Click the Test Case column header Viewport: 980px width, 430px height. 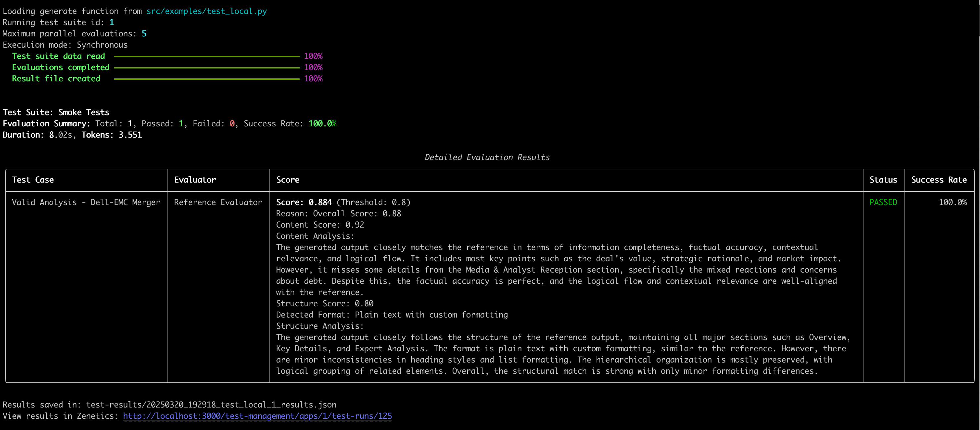(33, 180)
